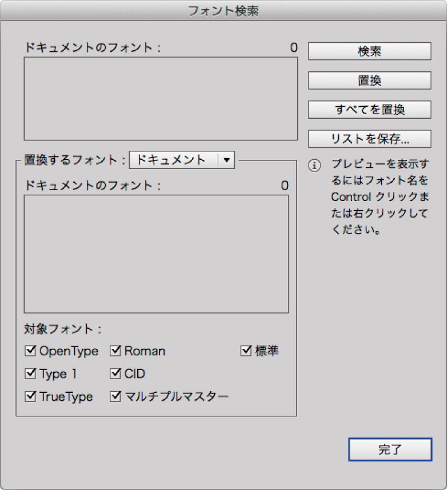
Task: Toggle the Type 1 checkbox
Action: (x=30, y=374)
